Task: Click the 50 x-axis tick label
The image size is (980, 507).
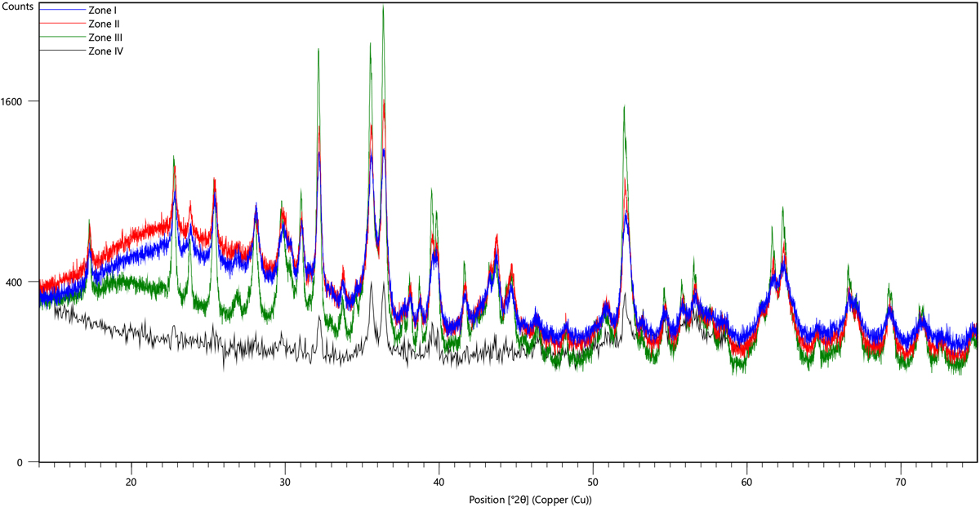Action: point(593,481)
